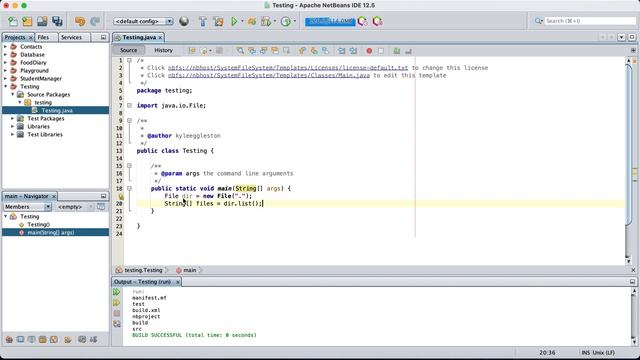This screenshot has width=640, height=360.
Task: Collapse the main method code fold
Action: (x=129, y=189)
